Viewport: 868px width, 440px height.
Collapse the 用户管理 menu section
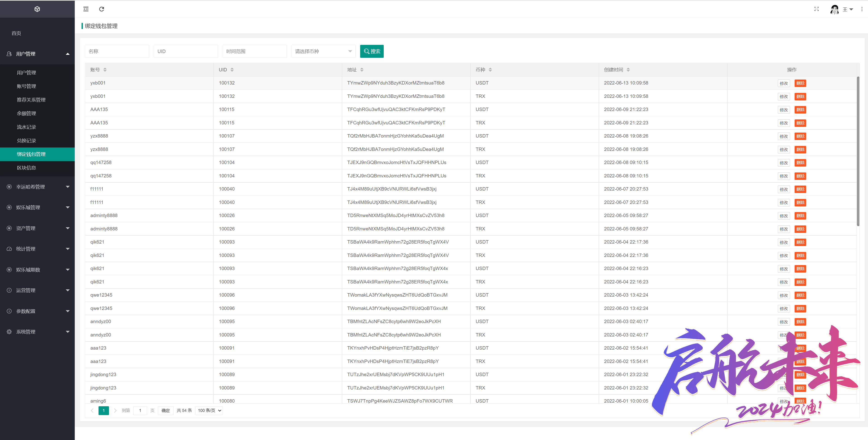point(37,54)
